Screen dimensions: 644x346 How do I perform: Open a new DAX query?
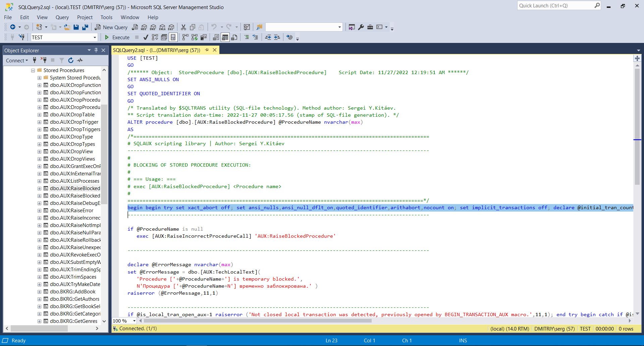[x=171, y=27]
